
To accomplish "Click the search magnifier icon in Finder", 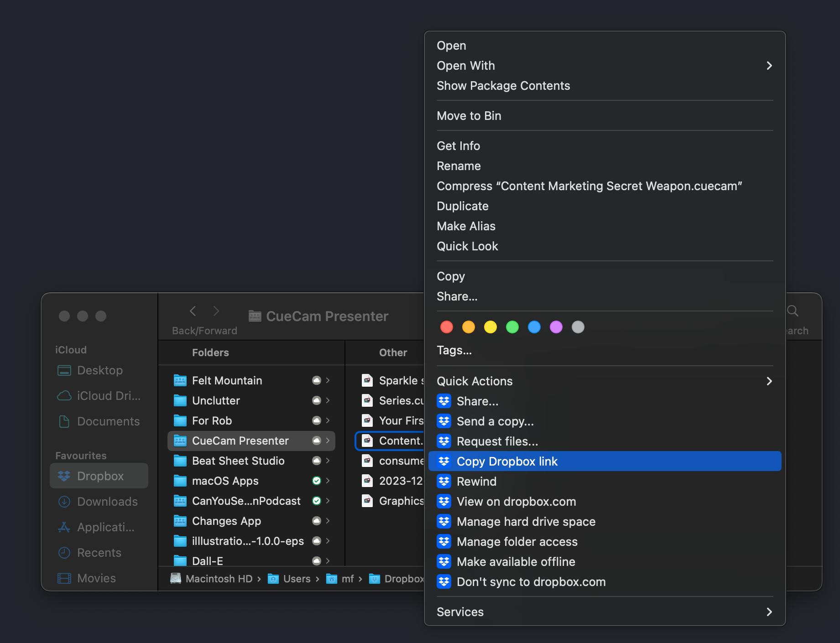I will tap(793, 311).
